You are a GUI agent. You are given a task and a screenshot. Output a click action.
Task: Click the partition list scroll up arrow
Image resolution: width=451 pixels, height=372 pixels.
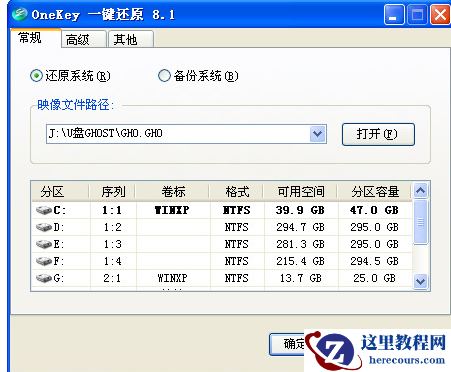tap(420, 191)
